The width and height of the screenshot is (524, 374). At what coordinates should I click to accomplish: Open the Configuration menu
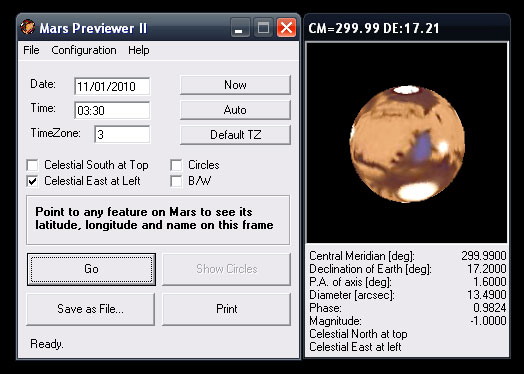coord(84,50)
